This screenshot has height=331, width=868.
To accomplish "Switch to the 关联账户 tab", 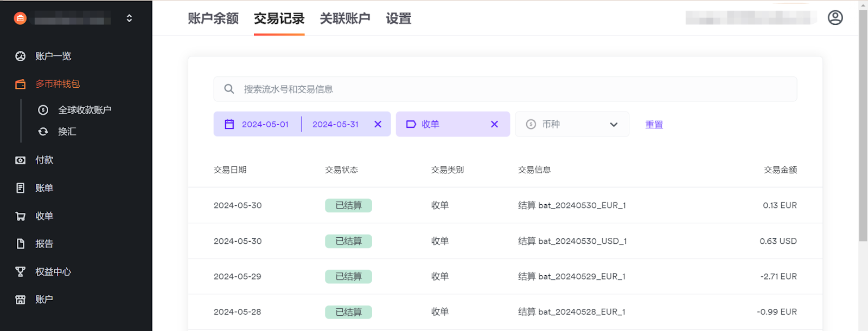I will pos(344,19).
